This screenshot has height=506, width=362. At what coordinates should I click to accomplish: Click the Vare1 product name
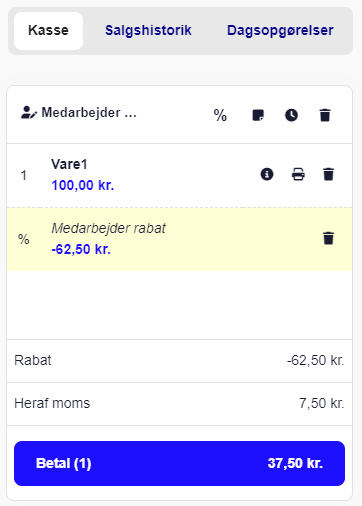[x=69, y=164]
